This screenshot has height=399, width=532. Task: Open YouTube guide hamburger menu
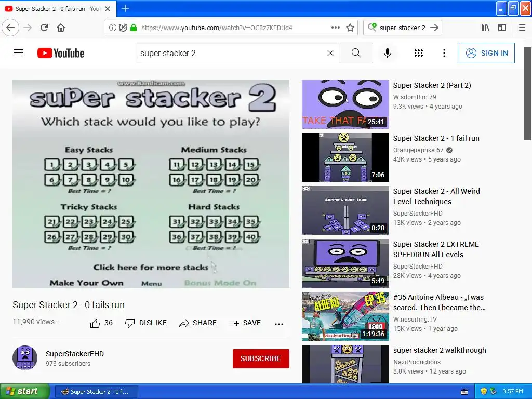click(x=19, y=53)
